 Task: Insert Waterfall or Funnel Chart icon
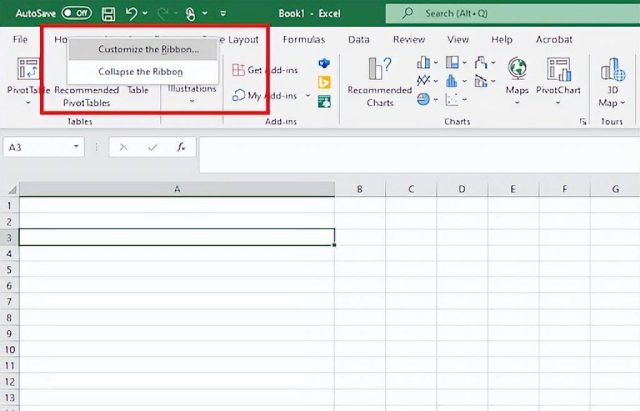click(481, 62)
